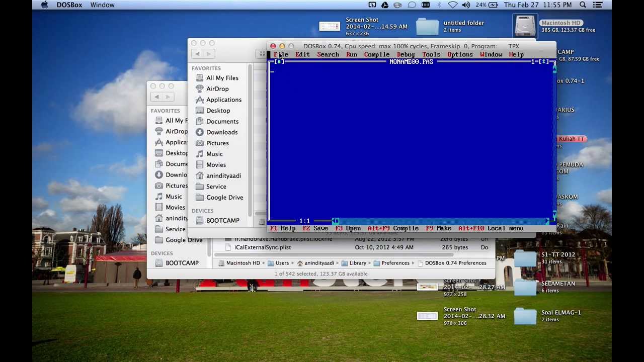Open Spotlight search

[583, 5]
